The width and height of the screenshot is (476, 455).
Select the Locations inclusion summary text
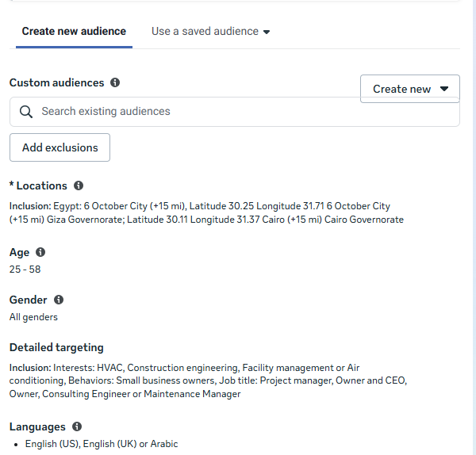click(x=206, y=212)
